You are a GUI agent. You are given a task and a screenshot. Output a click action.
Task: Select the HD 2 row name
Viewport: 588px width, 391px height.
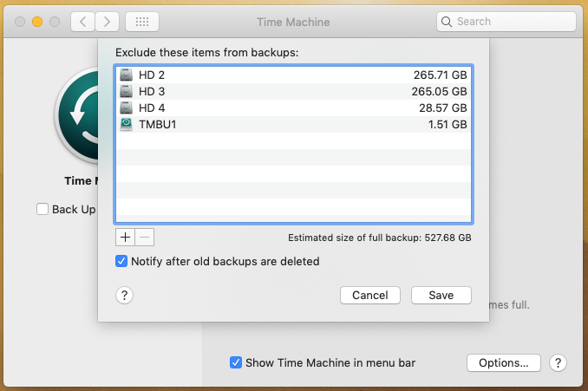click(x=152, y=75)
